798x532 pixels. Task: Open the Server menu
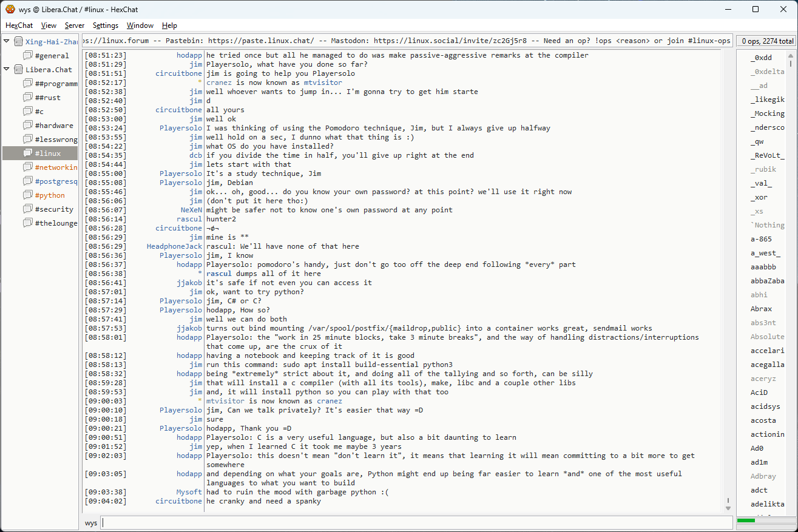pyautogui.click(x=75, y=25)
